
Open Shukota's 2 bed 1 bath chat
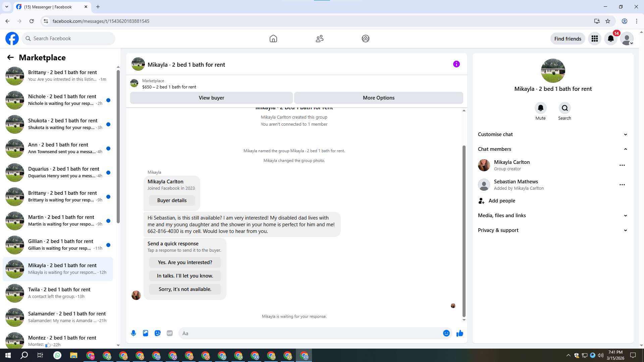point(58,124)
